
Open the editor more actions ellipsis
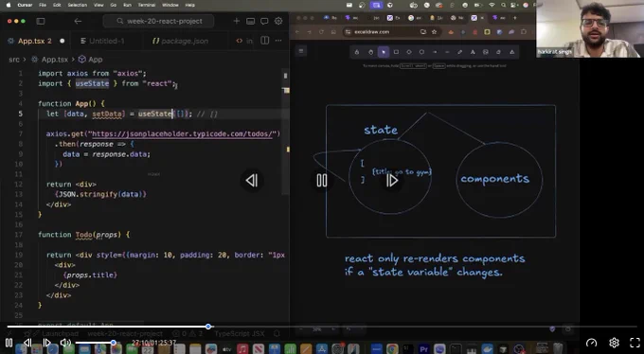coord(278,41)
